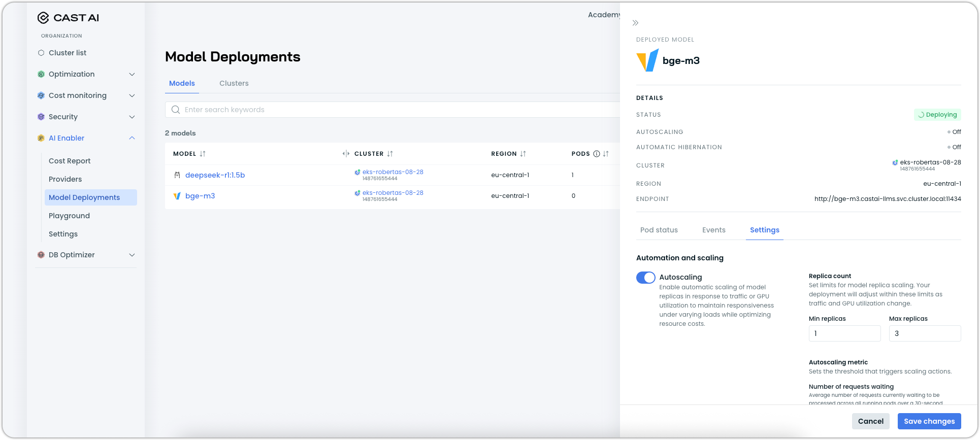Switch to the Clusters tab
The image size is (980, 440).
(234, 83)
